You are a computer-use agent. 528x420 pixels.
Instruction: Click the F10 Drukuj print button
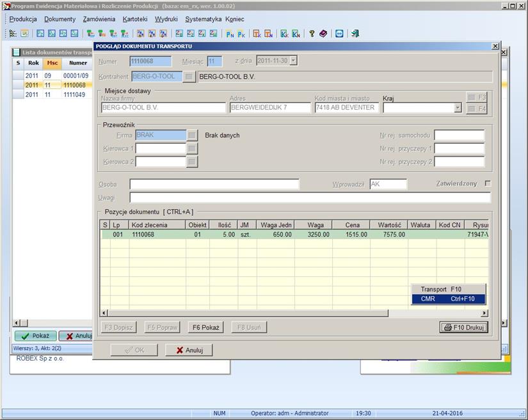point(463,327)
